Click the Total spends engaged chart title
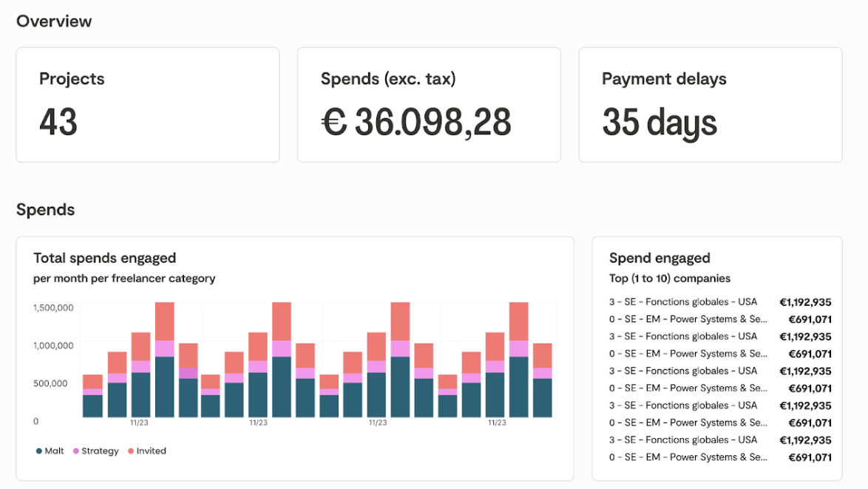The image size is (868, 489). coord(104,258)
